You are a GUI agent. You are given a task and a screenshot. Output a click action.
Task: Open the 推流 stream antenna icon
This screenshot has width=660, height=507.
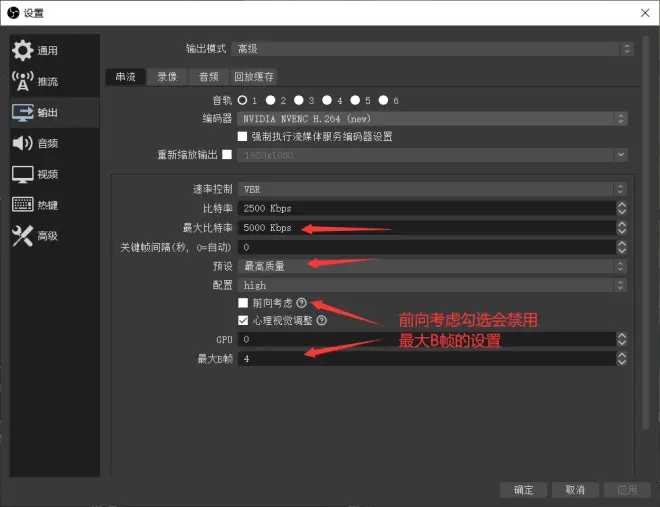pyautogui.click(x=22, y=81)
